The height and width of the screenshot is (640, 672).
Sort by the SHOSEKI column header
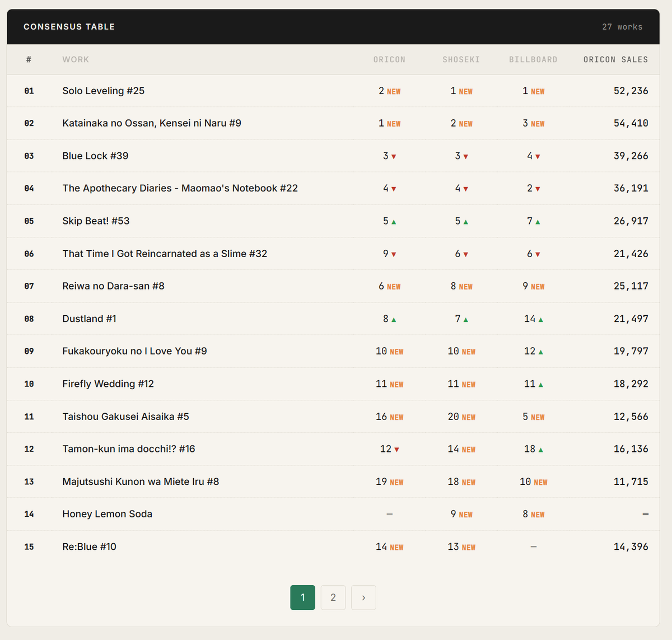(x=461, y=59)
